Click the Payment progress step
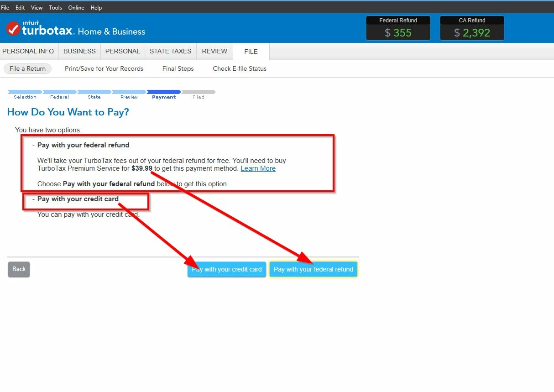Viewport: 554px width, 392px height. (x=164, y=94)
